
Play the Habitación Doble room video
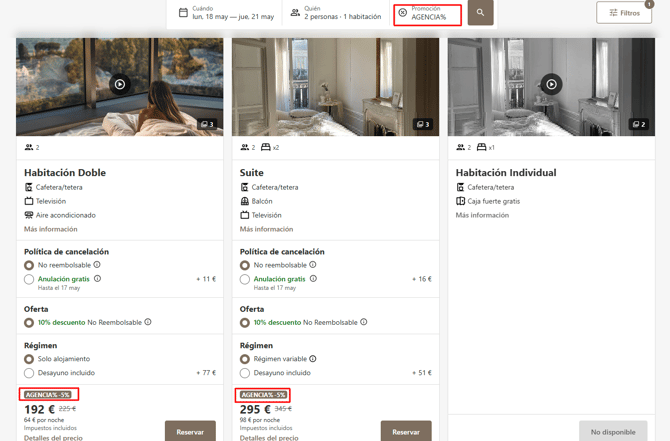tap(120, 84)
